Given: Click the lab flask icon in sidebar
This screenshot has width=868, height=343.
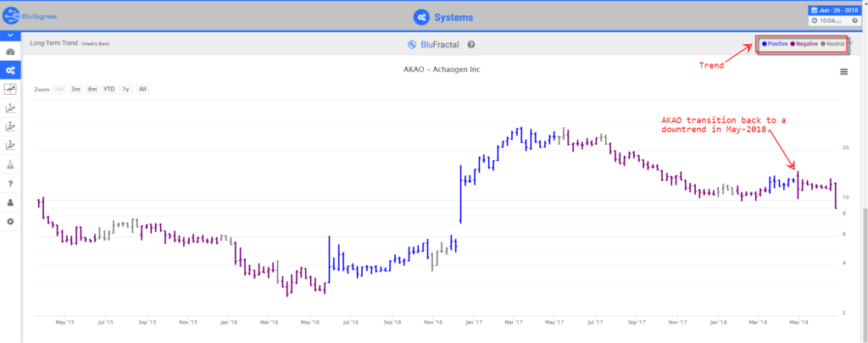Looking at the screenshot, I should point(10,164).
